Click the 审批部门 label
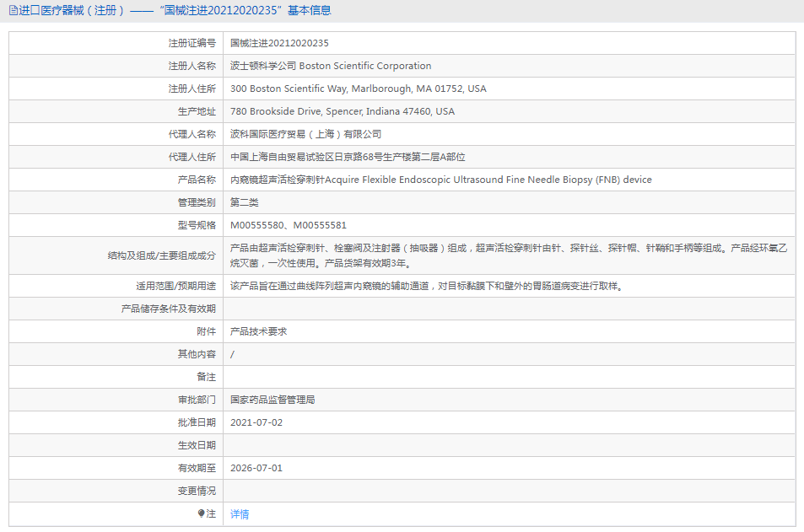The height and width of the screenshot is (532, 804). [x=197, y=400]
